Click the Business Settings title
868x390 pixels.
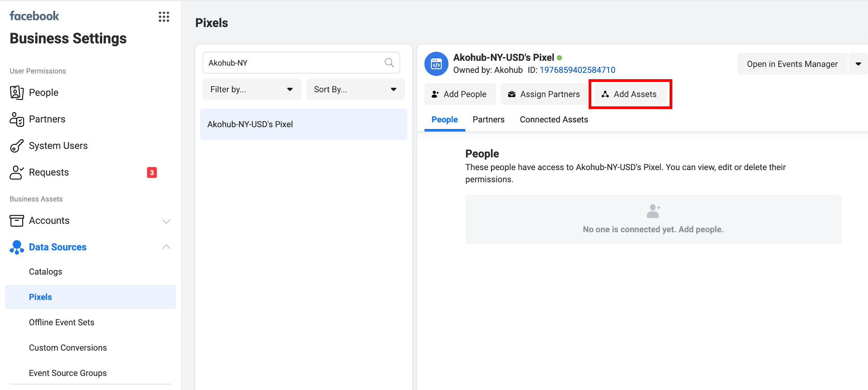68,38
